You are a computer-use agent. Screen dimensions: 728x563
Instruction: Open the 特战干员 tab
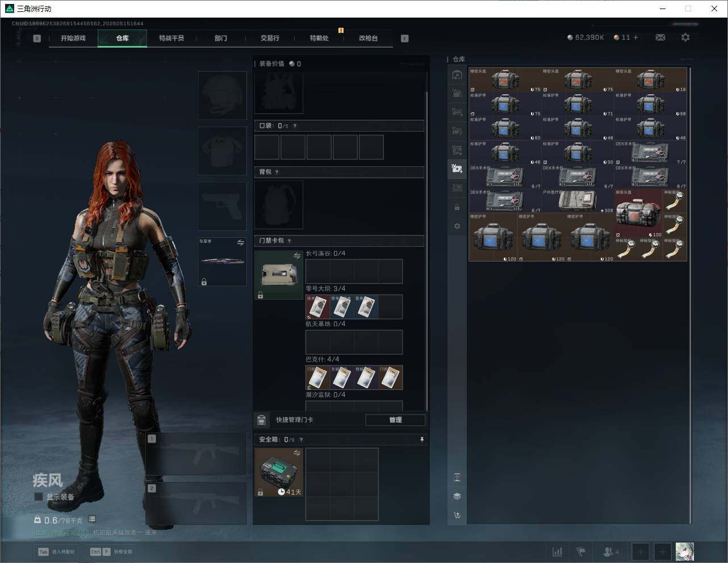(x=171, y=38)
